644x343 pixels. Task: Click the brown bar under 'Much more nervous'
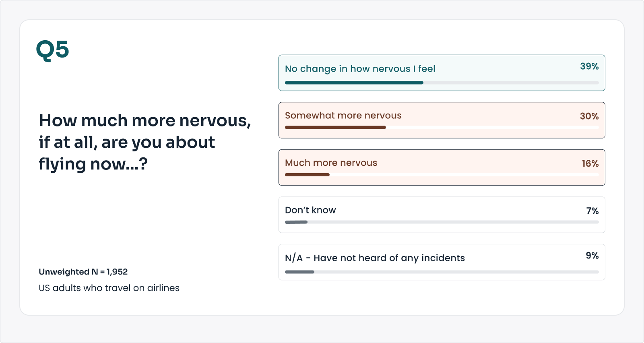[307, 175]
